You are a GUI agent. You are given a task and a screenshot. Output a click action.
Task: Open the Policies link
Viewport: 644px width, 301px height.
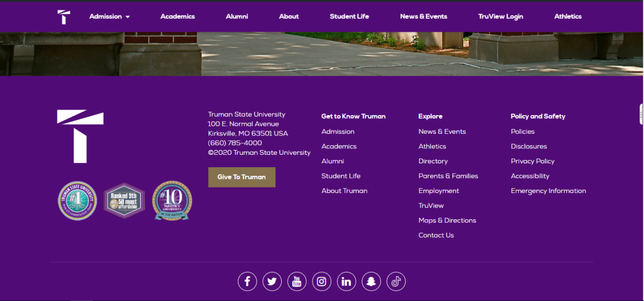click(x=523, y=132)
